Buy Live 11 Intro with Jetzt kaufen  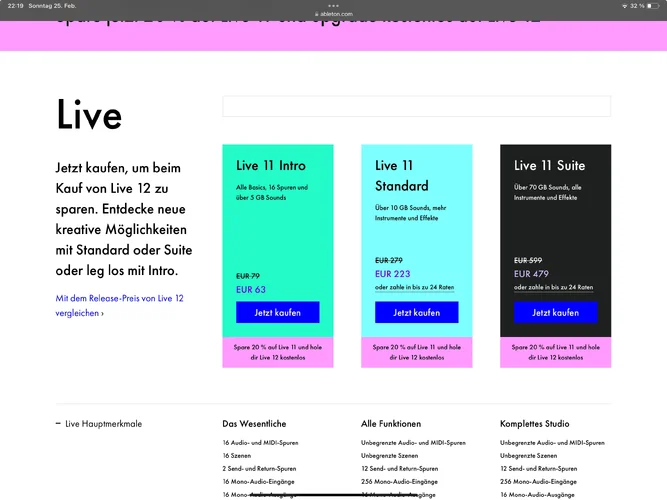coord(277,312)
